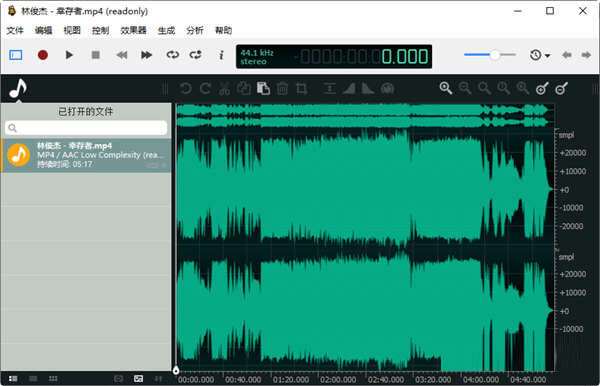Fast forward the audio
The width and height of the screenshot is (600, 386).
pyautogui.click(x=147, y=55)
